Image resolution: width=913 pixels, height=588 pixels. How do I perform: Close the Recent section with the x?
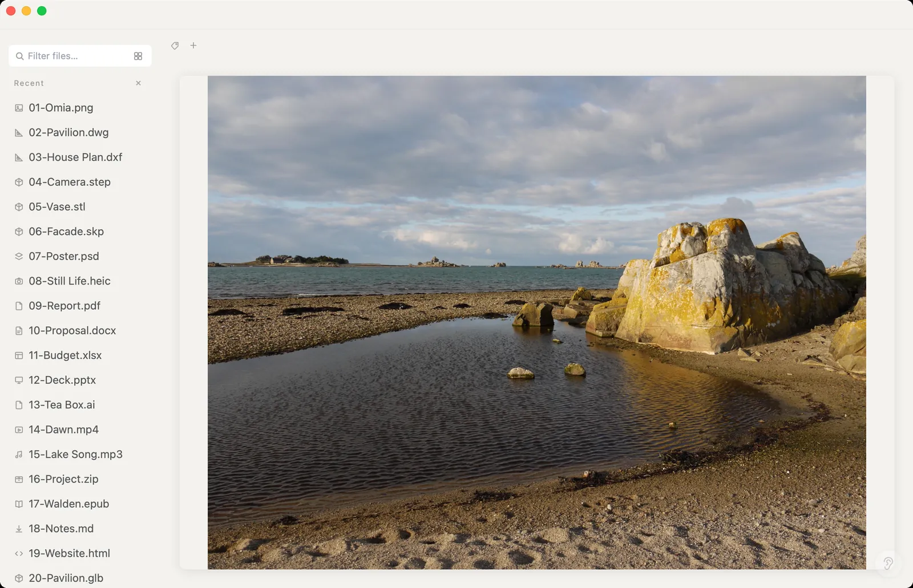point(138,83)
